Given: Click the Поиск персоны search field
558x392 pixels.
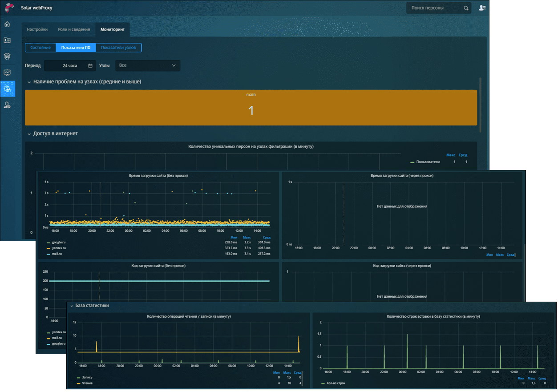Looking at the screenshot, I should (433, 8).
